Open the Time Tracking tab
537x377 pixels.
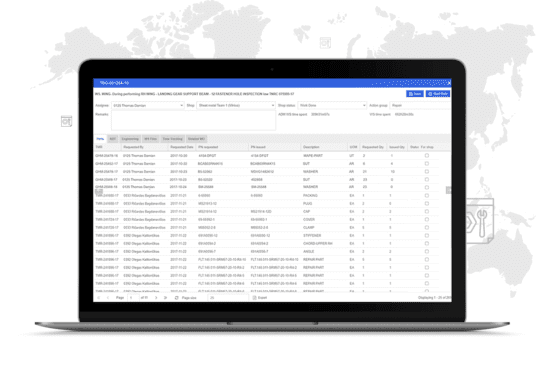tap(172, 139)
